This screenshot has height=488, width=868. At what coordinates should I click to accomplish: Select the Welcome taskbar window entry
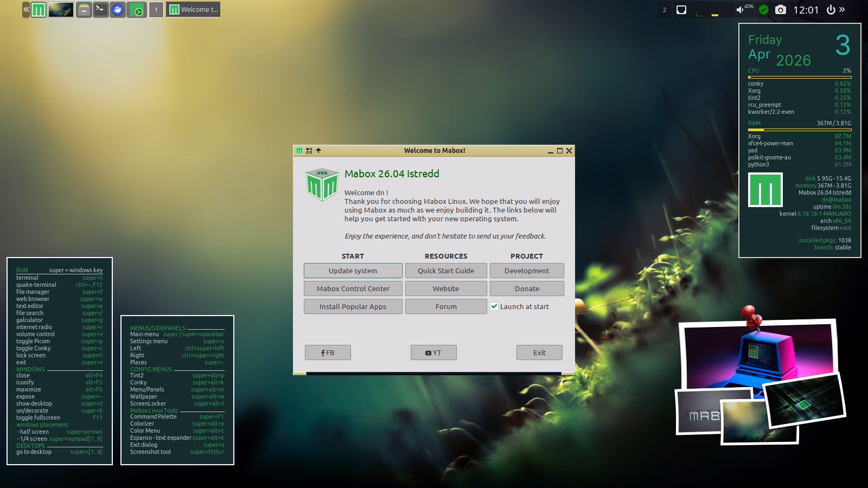pos(193,10)
